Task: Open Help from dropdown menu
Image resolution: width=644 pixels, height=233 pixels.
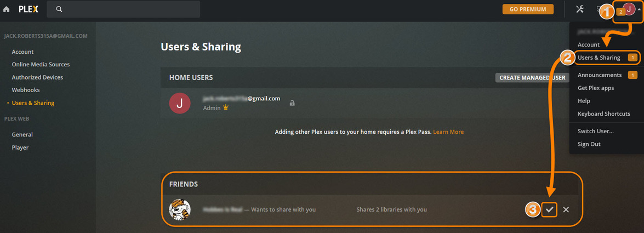Action: tap(584, 101)
